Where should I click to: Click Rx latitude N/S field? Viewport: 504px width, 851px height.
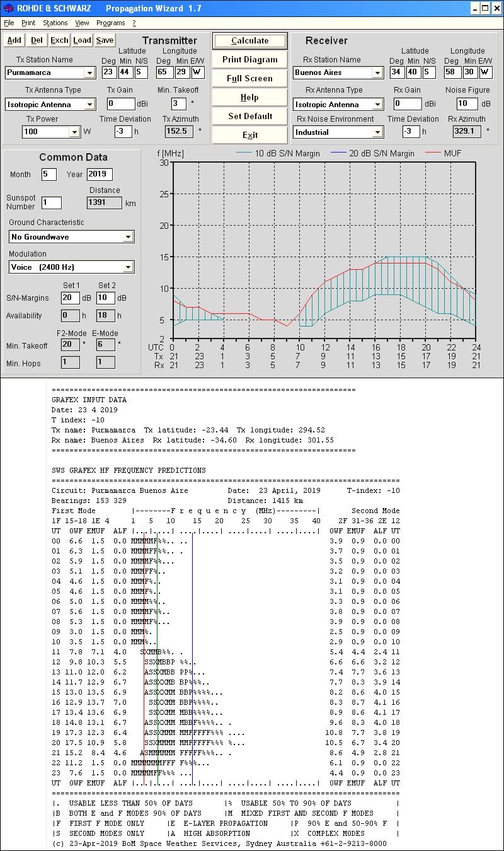click(x=429, y=72)
